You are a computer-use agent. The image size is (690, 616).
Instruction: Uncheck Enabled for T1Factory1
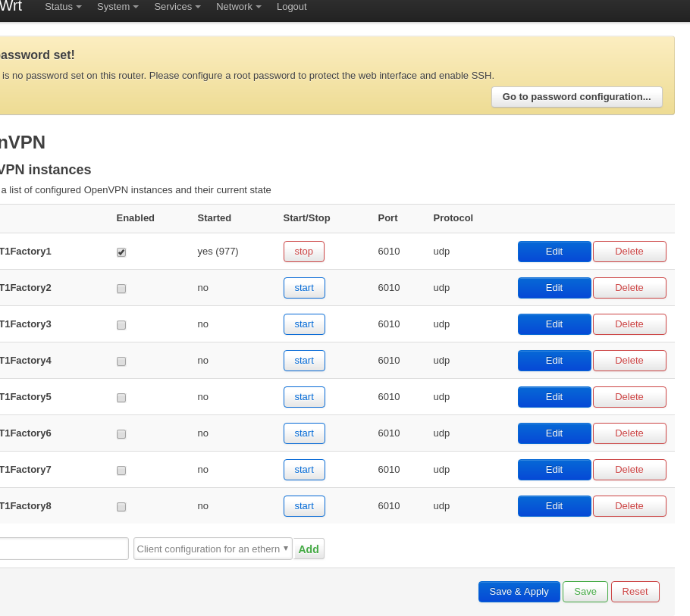121,252
